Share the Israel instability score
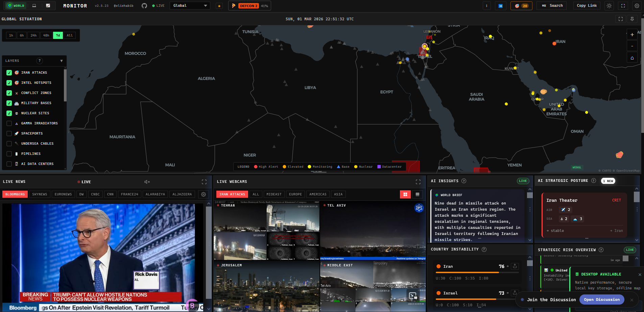 tap(515, 293)
